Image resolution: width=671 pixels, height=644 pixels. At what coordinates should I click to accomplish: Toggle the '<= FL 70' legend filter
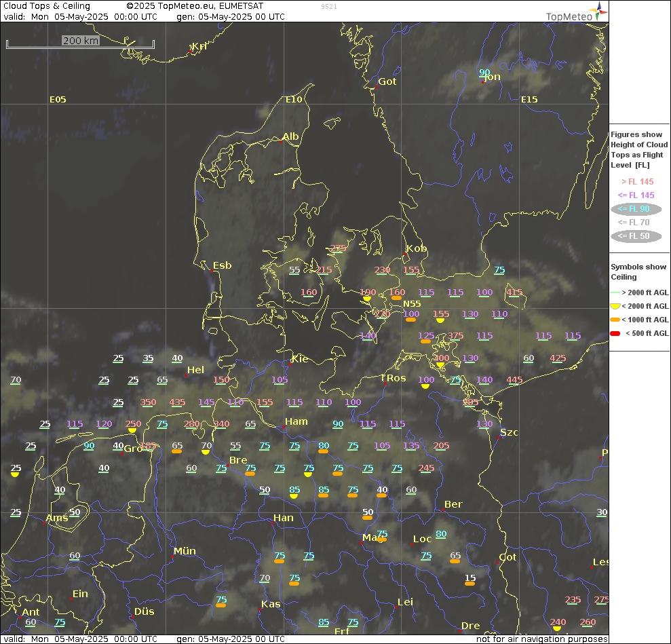coord(634,223)
